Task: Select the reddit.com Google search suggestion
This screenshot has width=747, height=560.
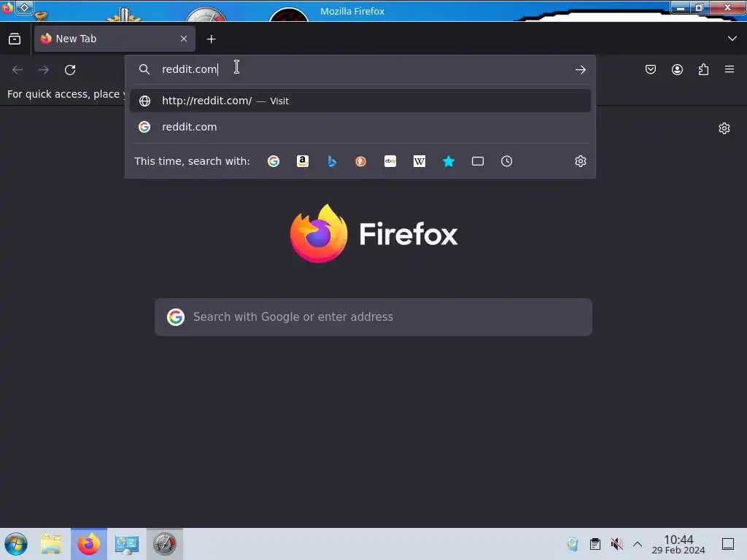Action: [360, 127]
